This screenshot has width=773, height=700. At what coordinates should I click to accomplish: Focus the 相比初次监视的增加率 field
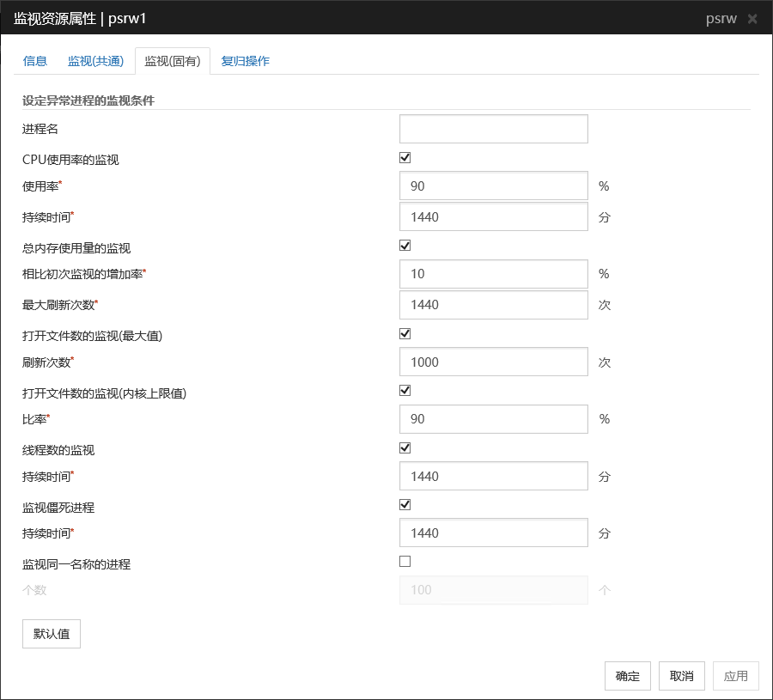[493, 274]
